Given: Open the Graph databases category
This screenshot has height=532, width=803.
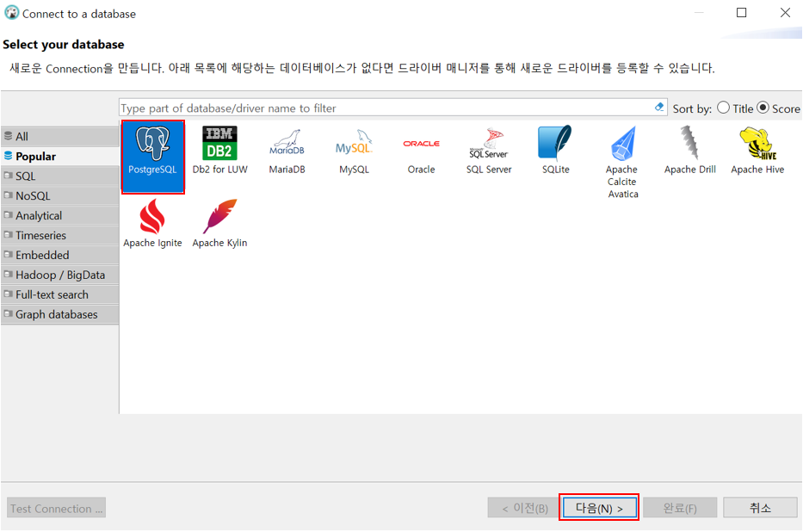Looking at the screenshot, I should pyautogui.click(x=60, y=314).
